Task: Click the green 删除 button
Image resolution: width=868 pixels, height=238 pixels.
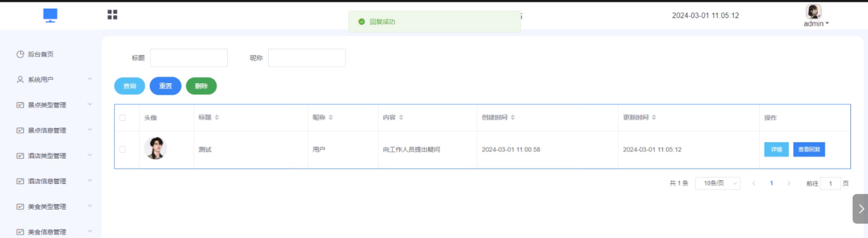Action: [x=201, y=86]
